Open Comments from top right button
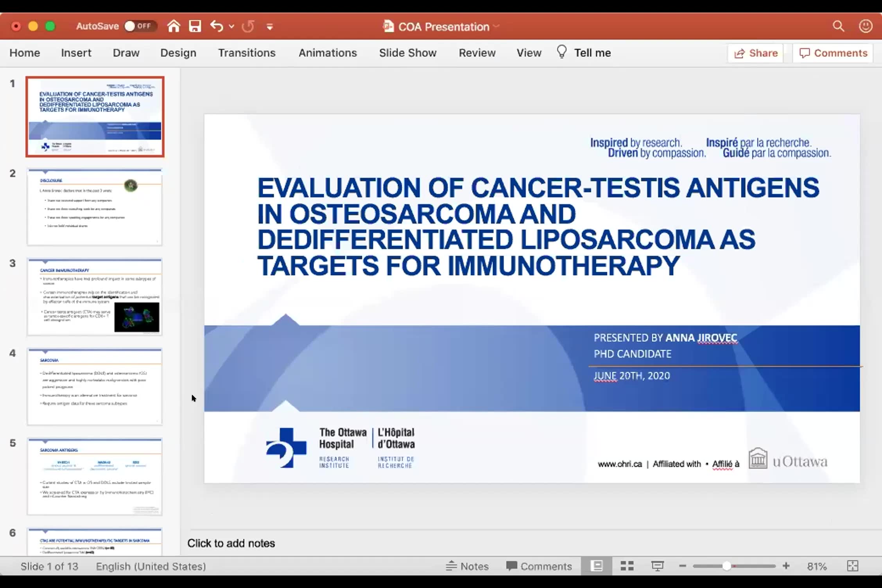 [833, 53]
